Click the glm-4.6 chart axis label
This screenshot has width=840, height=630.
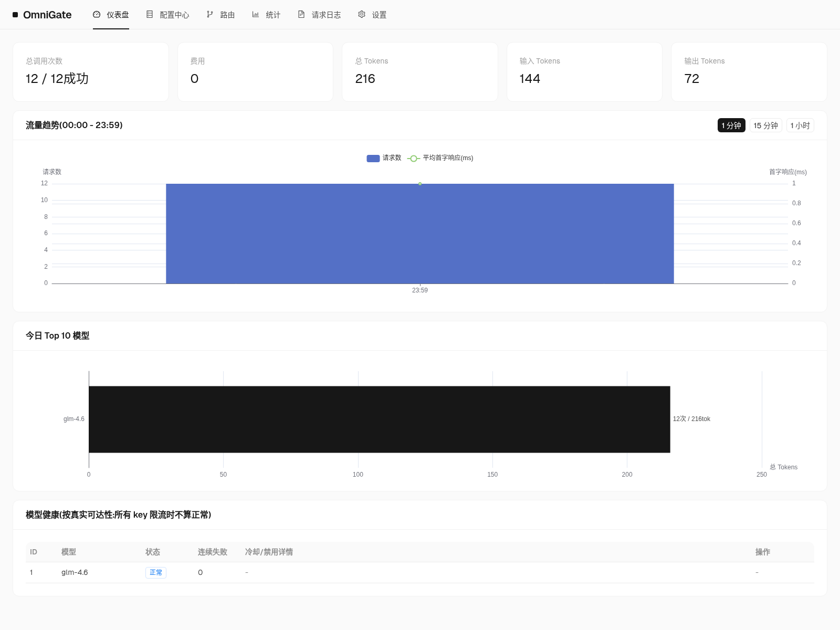[x=74, y=419]
